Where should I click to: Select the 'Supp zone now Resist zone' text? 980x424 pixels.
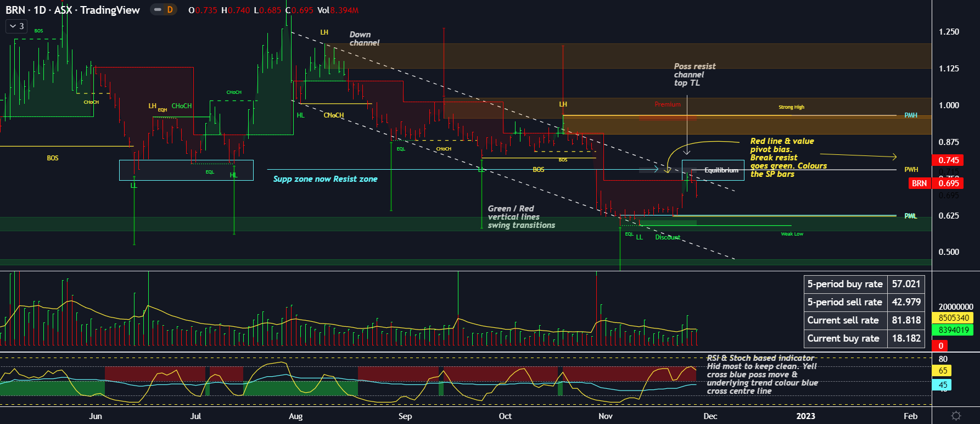click(x=325, y=179)
